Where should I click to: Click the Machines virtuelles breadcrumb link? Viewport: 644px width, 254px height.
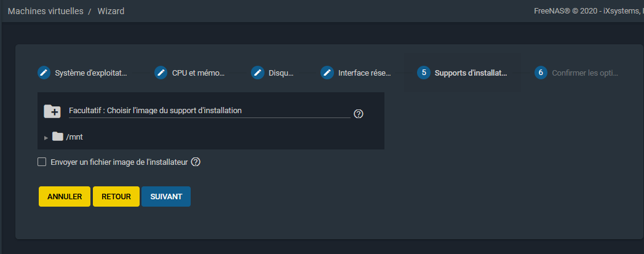[x=46, y=11]
